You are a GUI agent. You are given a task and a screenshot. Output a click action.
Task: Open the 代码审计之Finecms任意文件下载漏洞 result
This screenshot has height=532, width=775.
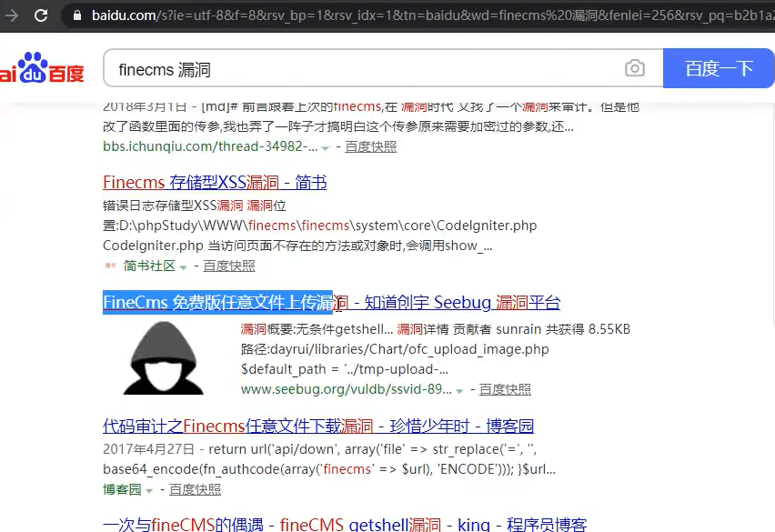click(x=318, y=426)
